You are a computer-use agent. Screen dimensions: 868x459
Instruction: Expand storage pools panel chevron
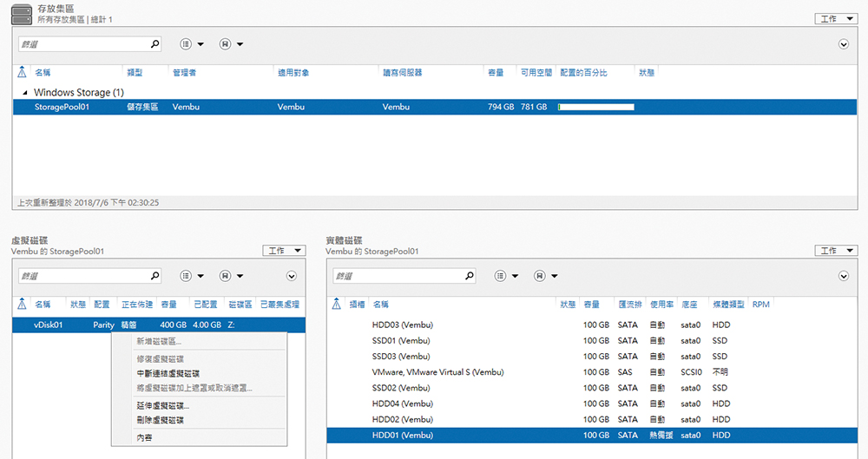(843, 44)
